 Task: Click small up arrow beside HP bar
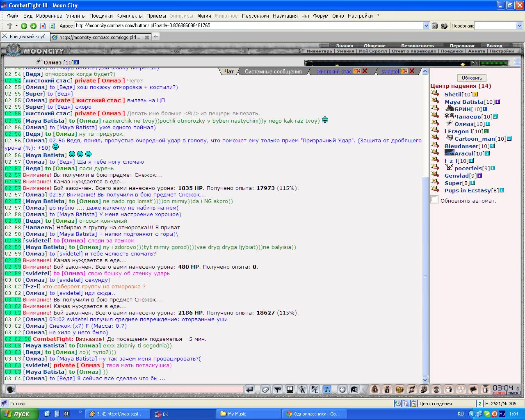click(516, 61)
